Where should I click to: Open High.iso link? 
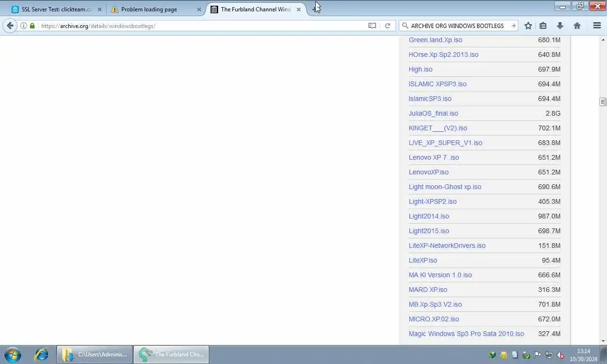pyautogui.click(x=421, y=69)
